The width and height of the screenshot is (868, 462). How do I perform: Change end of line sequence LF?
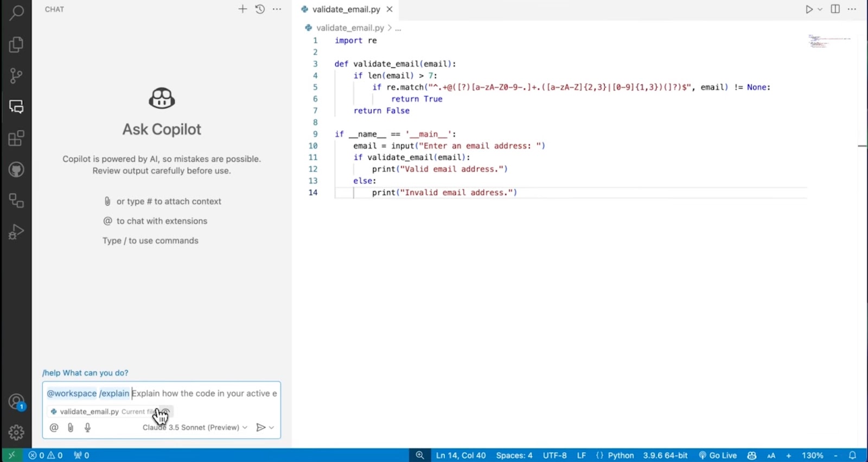[x=581, y=455]
